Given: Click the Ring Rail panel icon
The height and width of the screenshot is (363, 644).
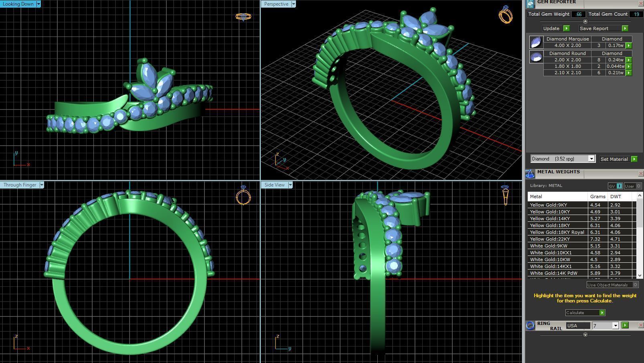Looking at the screenshot, I should click(530, 325).
